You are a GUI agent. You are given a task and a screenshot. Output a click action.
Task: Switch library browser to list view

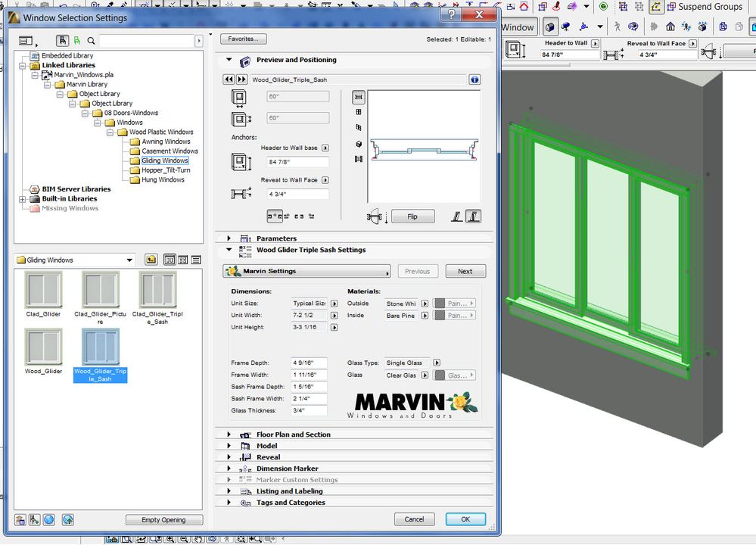[196, 260]
